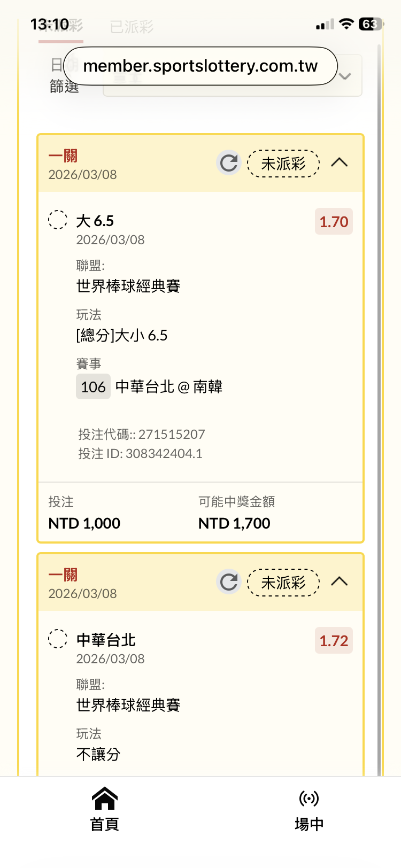The image size is (401, 868).
Task: Switch to the 已派彩 tab
Action: tap(132, 27)
